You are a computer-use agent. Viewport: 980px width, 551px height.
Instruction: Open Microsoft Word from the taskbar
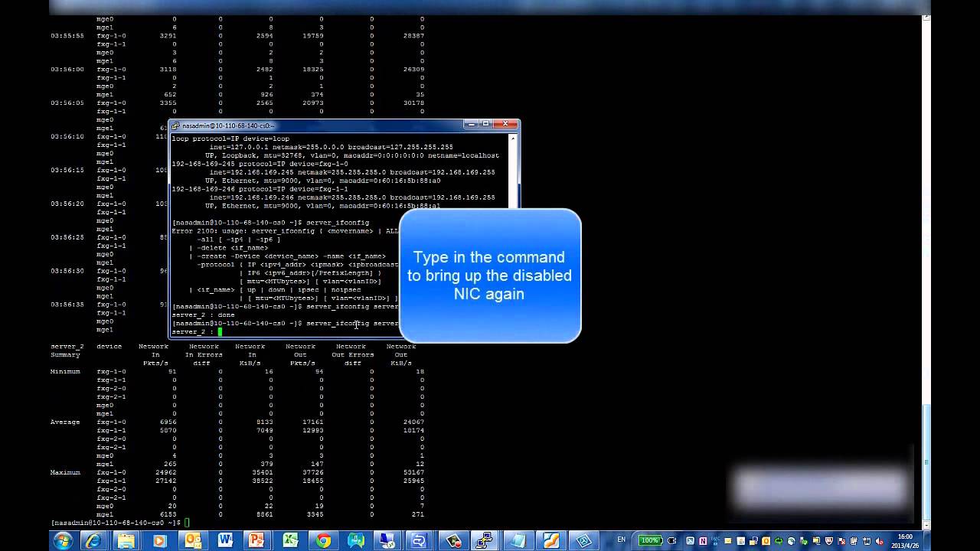tap(225, 541)
